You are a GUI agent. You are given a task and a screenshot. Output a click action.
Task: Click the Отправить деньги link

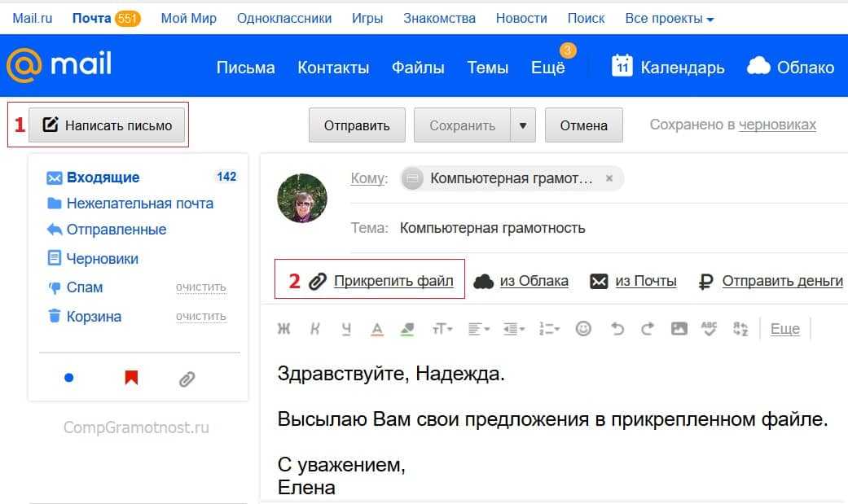pyautogui.click(x=783, y=281)
